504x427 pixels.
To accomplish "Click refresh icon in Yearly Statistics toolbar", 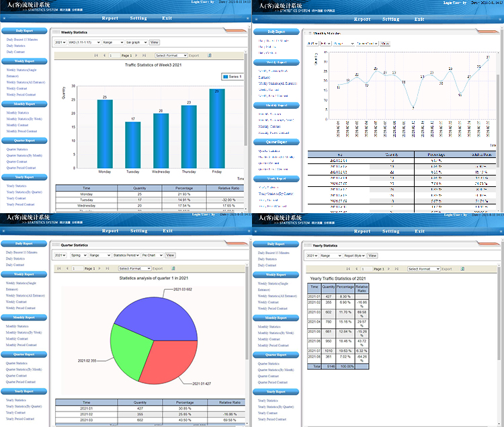I will (462, 268).
